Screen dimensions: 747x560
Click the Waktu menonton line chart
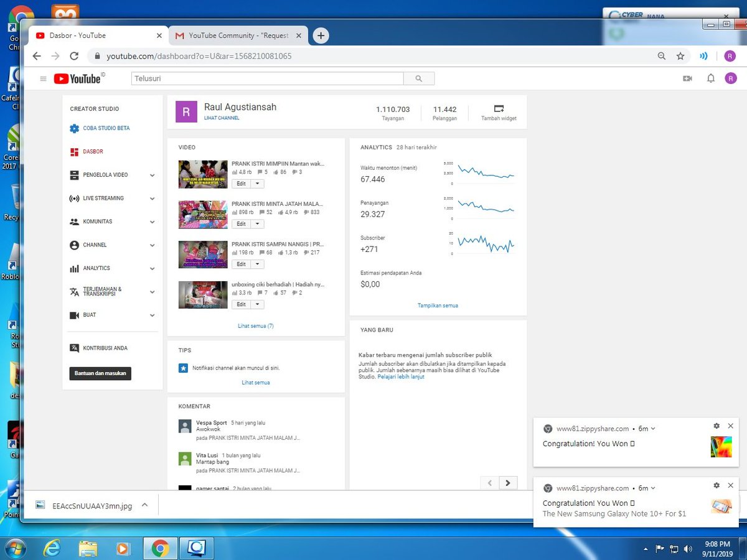click(x=486, y=172)
